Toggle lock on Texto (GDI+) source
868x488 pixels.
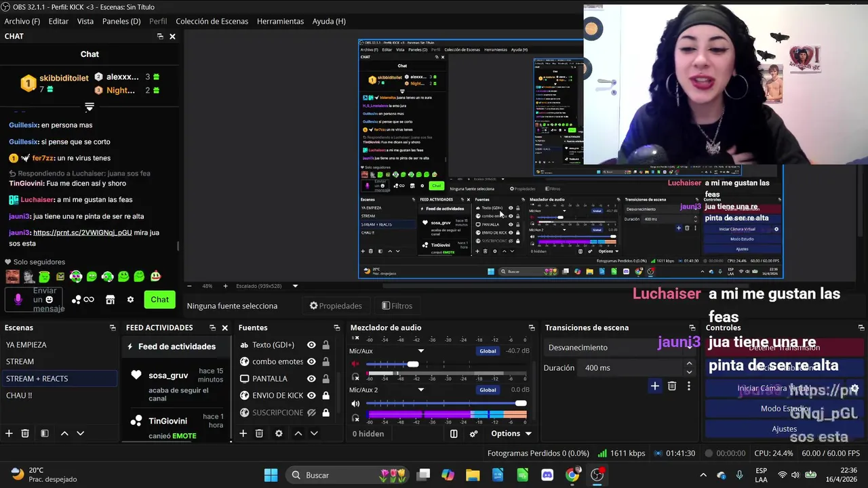326,345
